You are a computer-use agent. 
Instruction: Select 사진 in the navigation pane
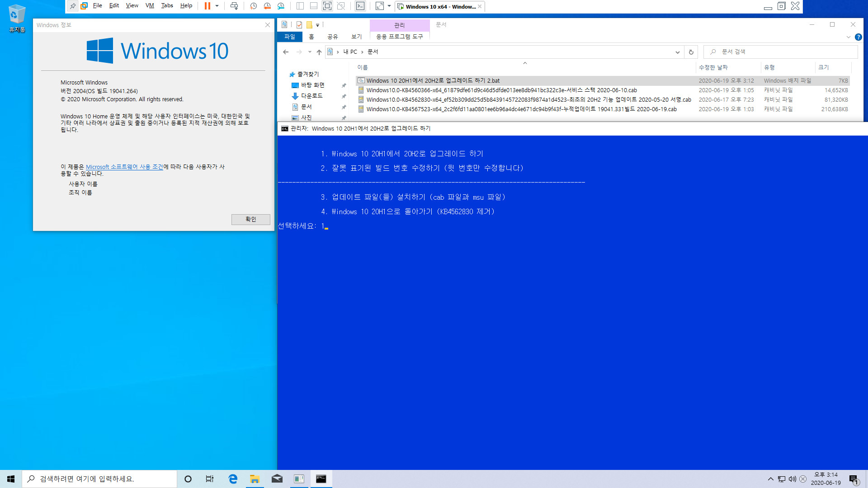click(307, 117)
